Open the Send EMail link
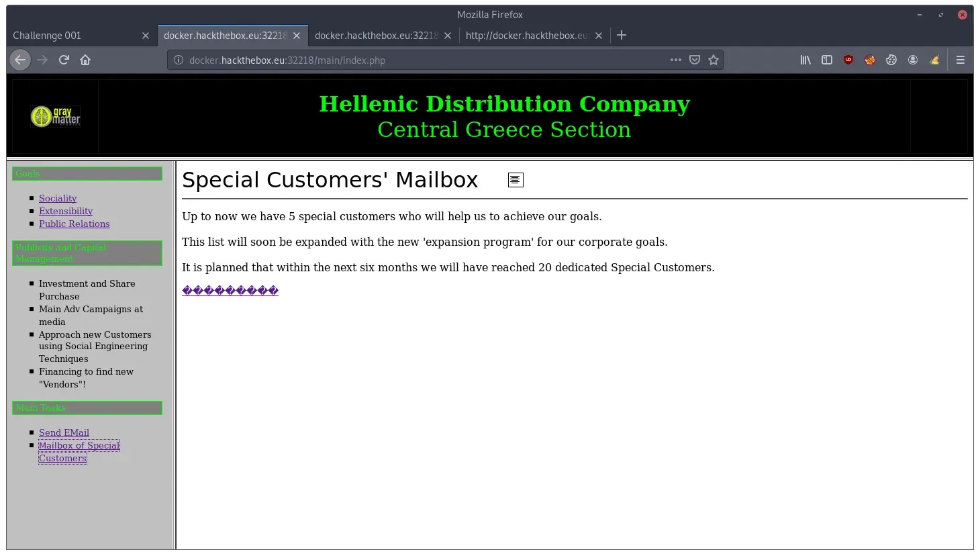The height and width of the screenshot is (556, 980). pos(64,432)
